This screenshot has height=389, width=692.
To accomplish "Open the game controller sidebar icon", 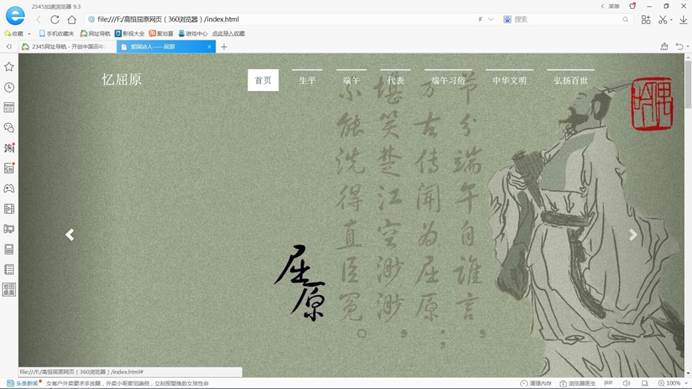I will (x=9, y=189).
